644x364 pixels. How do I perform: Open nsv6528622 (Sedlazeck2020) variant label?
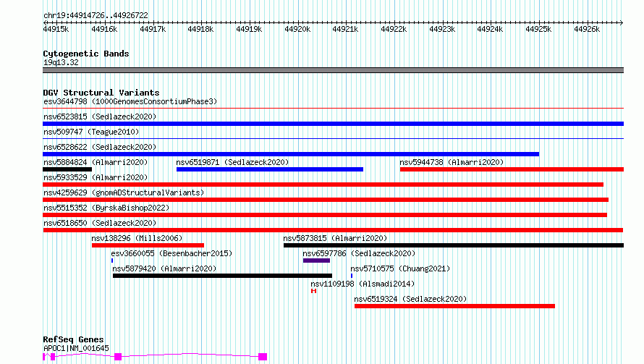100,147
